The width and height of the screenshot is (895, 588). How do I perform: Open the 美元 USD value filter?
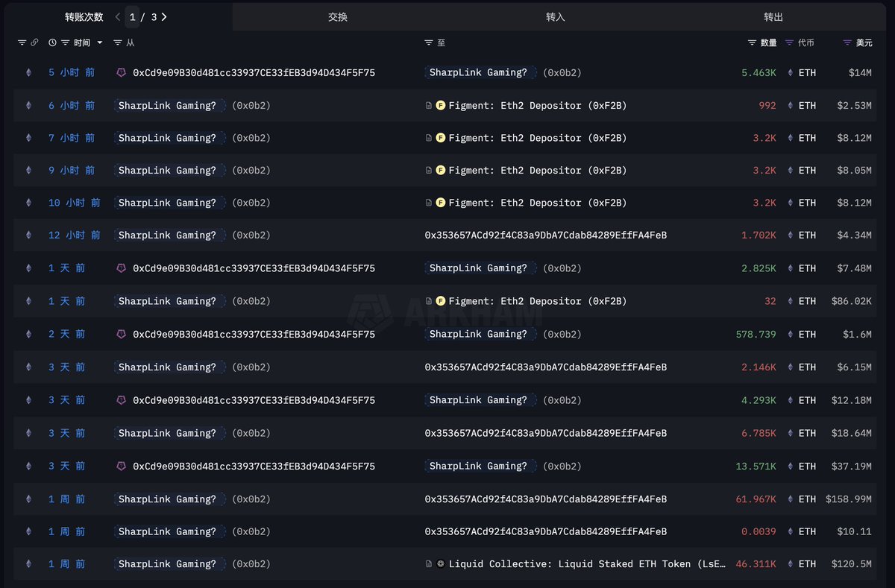click(x=847, y=43)
